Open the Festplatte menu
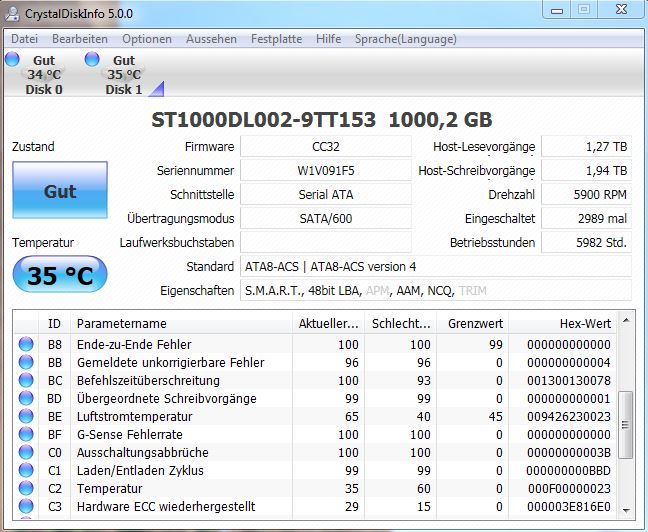The image size is (648, 532). click(276, 39)
